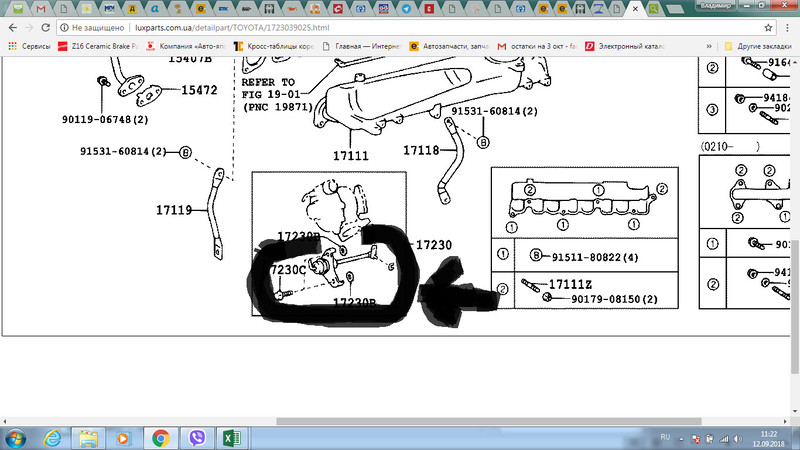Viewport: 800px width, 450px height.
Task: Click part number 17230 in diagram
Action: click(432, 244)
